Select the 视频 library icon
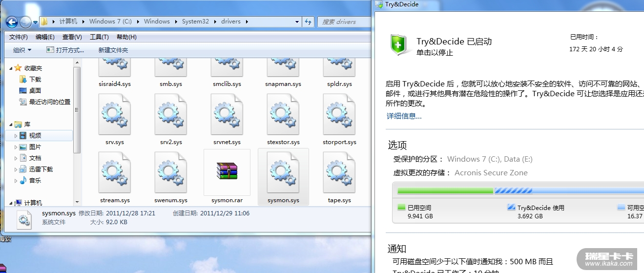The width and height of the screenshot is (644, 273). [x=23, y=135]
